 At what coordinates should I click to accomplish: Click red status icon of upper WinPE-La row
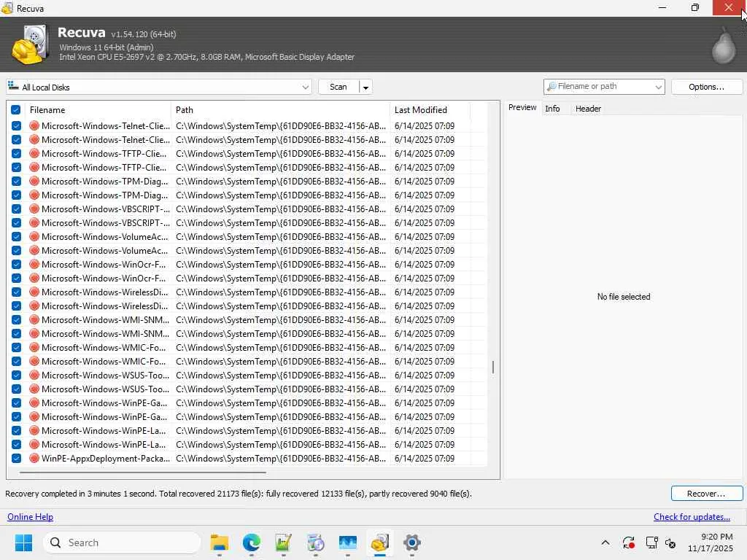(34, 430)
